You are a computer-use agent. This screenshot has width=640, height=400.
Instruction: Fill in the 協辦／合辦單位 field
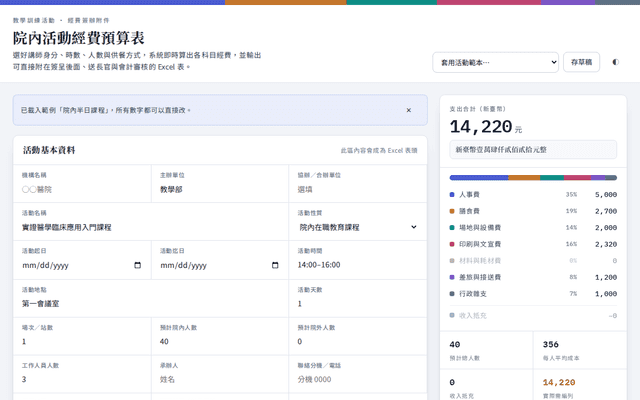(358, 189)
